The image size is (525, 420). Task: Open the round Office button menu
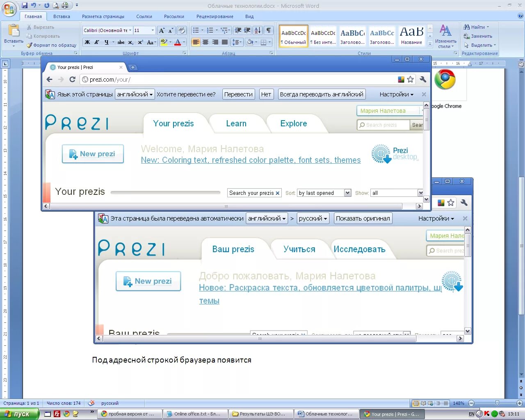click(9, 8)
